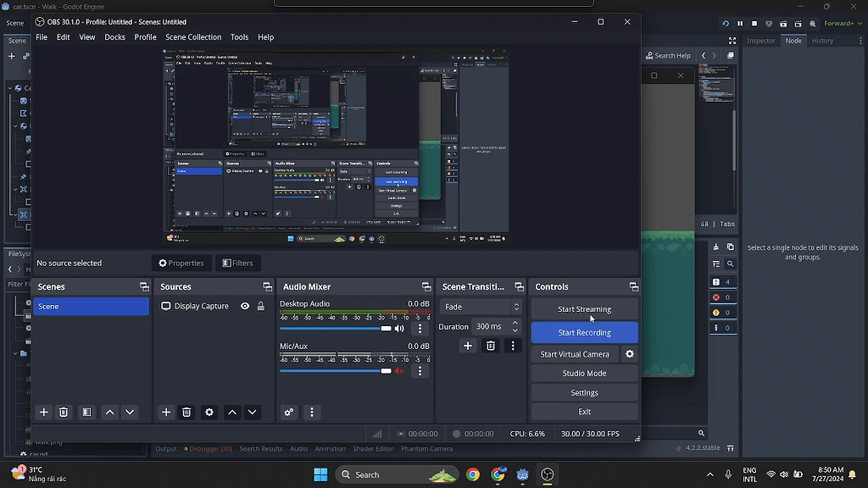Move scene down arrow in Scenes dock
868x488 pixels.
pyautogui.click(x=130, y=413)
